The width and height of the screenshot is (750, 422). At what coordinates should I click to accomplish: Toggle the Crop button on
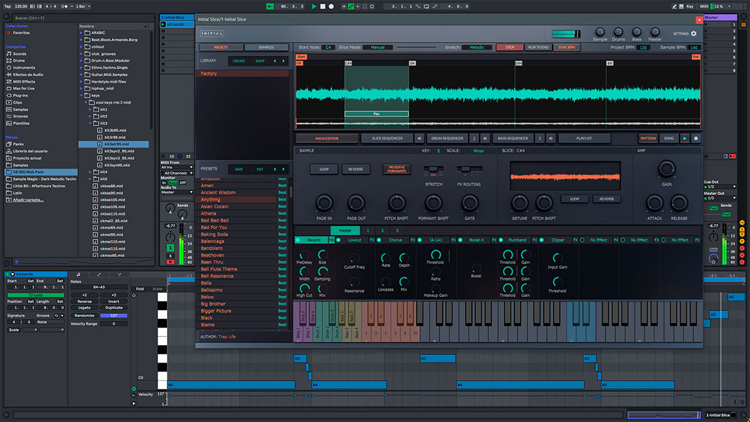click(x=510, y=47)
